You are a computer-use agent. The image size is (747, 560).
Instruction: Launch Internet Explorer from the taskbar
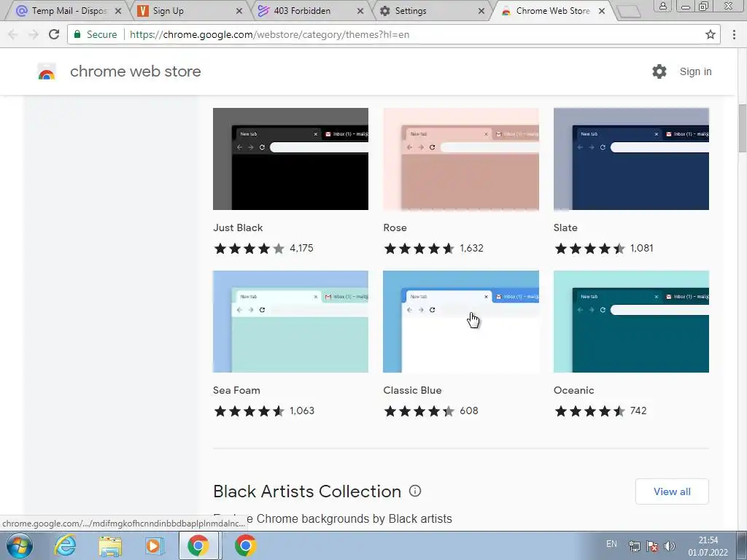65,545
